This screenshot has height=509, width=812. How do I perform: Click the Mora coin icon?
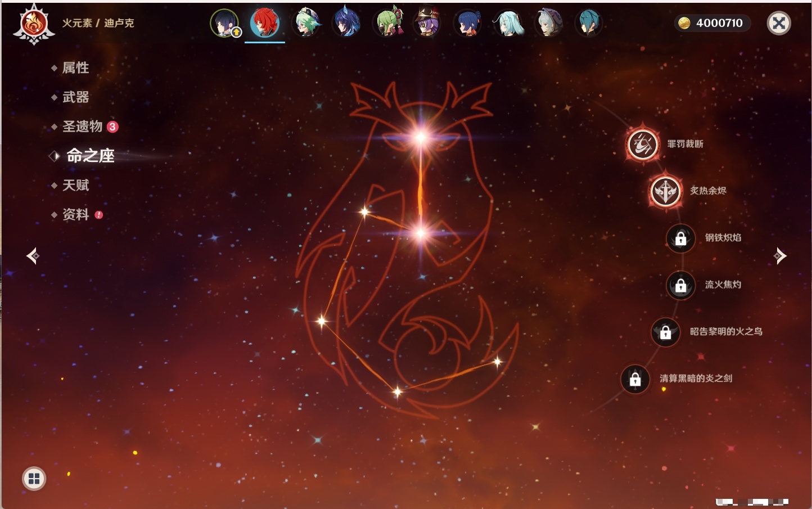tap(684, 23)
